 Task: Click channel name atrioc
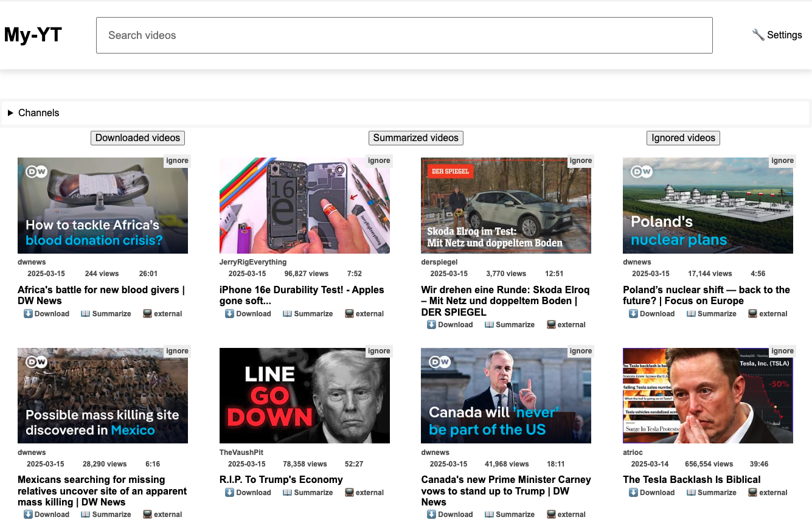click(x=633, y=453)
